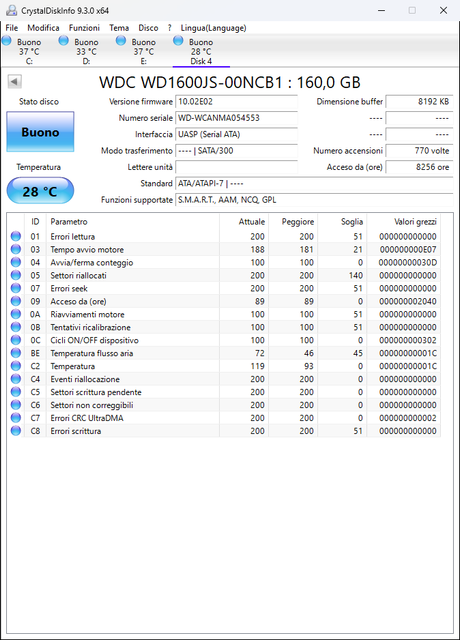The image size is (460, 640).
Task: Click status icon of Tentativi ricalibrazione row
Action: tap(16, 327)
